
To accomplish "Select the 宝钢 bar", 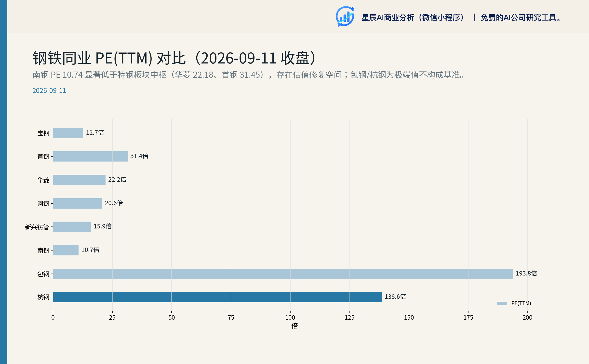I will pos(68,133).
